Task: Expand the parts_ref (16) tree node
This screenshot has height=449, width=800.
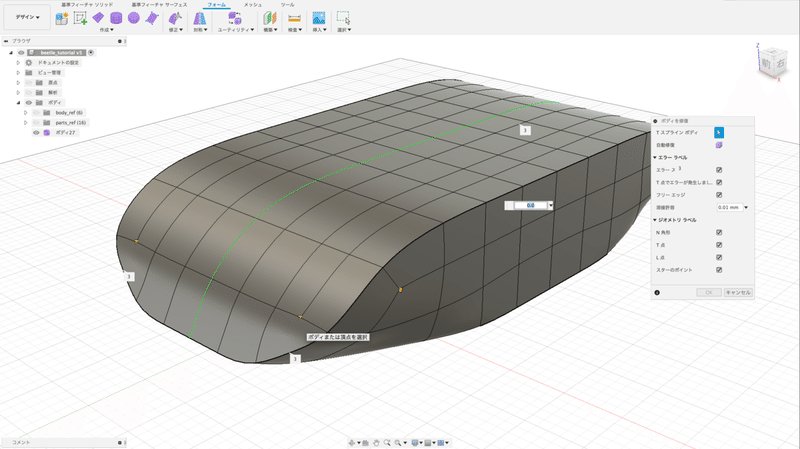Action: coord(26,123)
